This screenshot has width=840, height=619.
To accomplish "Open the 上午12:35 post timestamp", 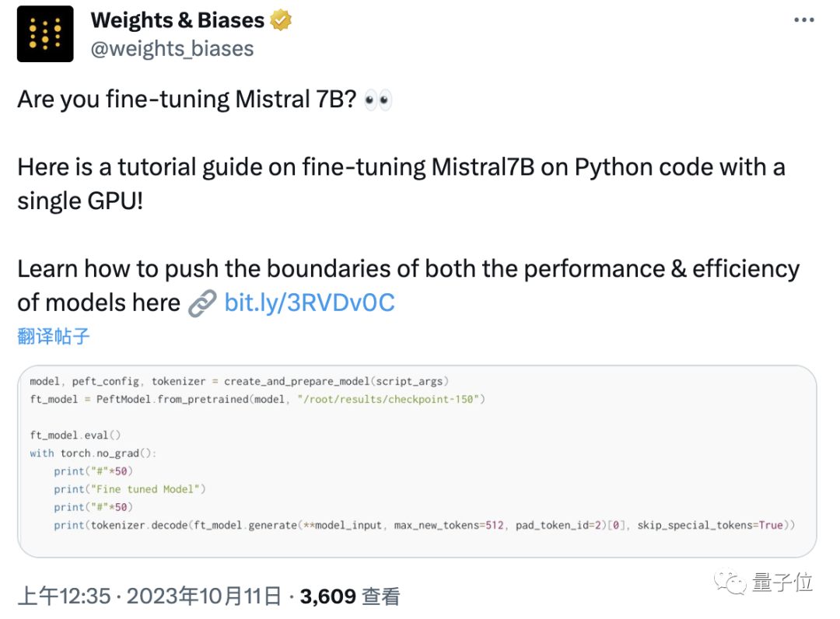I will tap(65, 596).
